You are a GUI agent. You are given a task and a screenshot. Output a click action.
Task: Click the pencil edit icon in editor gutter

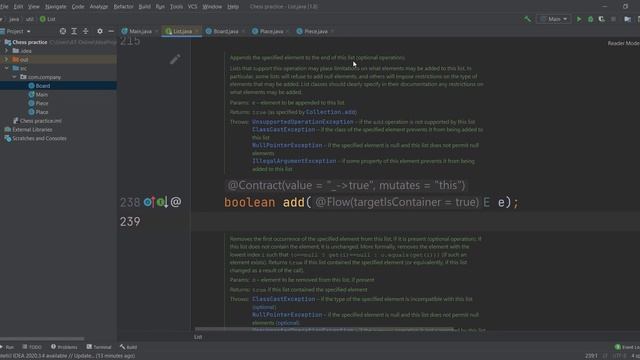coord(175,59)
